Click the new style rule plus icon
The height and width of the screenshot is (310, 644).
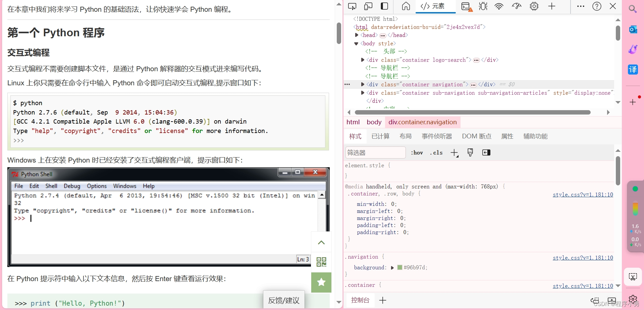point(454,153)
